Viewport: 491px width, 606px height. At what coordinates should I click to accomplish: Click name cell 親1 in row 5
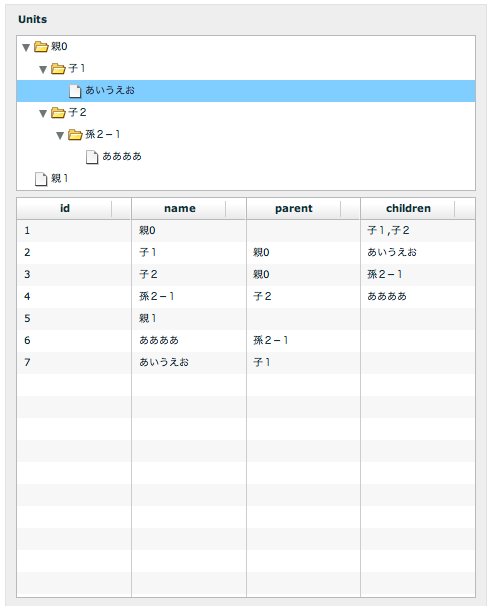pyautogui.click(x=189, y=319)
